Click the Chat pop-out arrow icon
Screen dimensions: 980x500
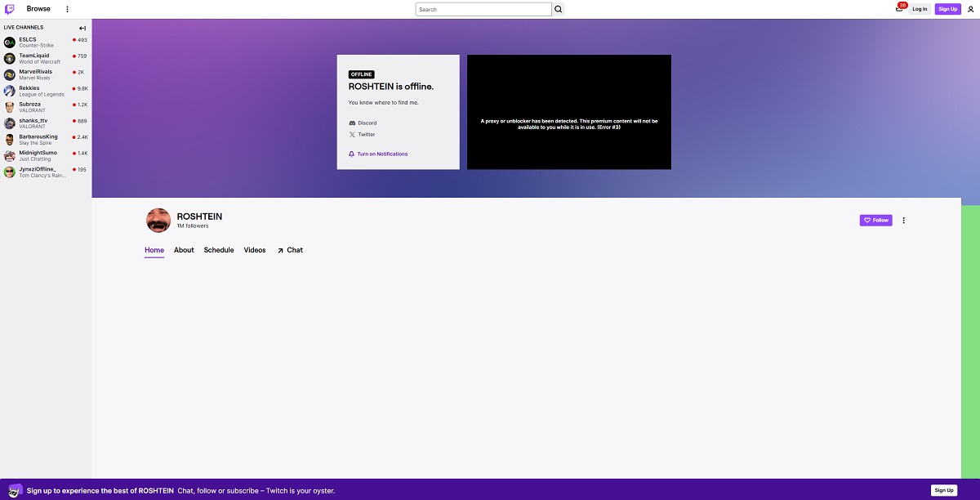click(x=280, y=250)
